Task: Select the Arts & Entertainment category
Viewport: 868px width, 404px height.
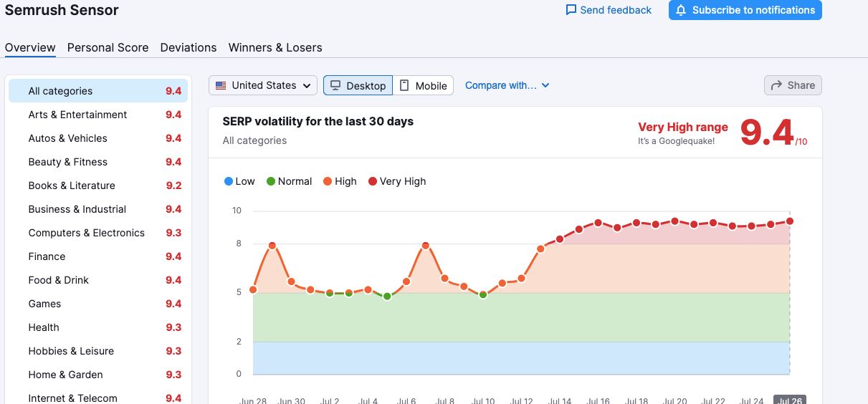Action: point(98,115)
